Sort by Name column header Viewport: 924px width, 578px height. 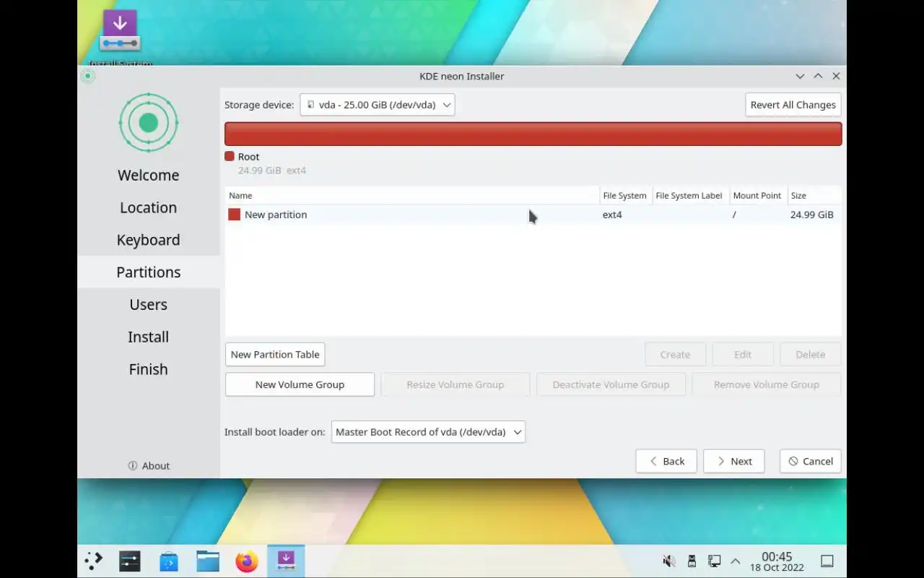pyautogui.click(x=412, y=195)
